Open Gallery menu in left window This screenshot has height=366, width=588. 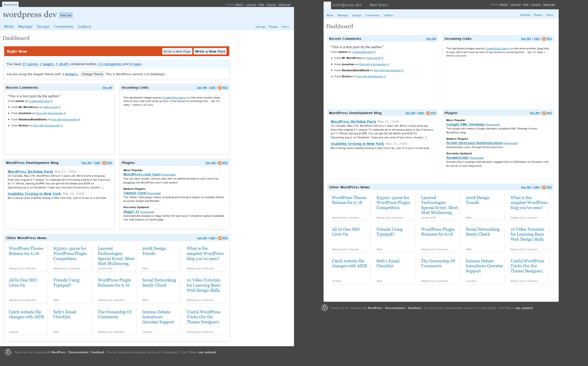84,27
